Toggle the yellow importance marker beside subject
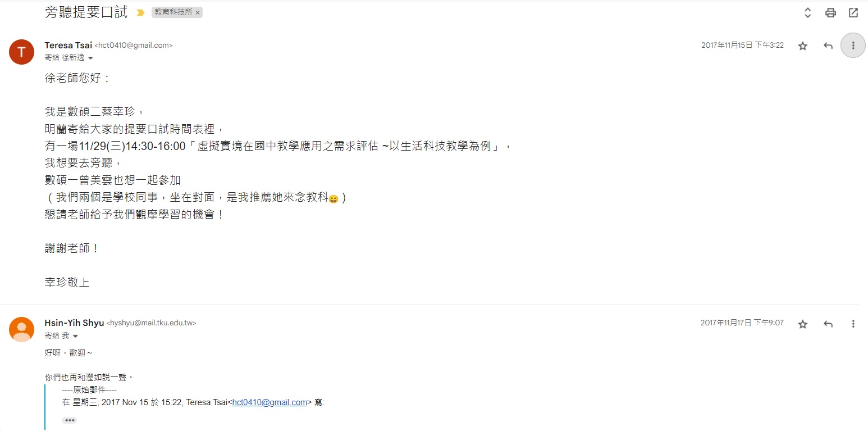868x431 pixels. pyautogui.click(x=140, y=12)
